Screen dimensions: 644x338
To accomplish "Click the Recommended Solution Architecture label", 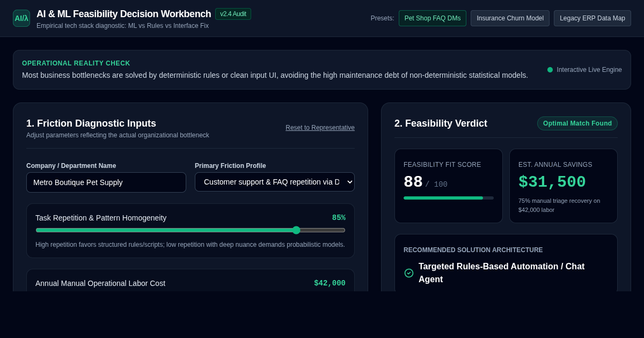I will [473, 250].
